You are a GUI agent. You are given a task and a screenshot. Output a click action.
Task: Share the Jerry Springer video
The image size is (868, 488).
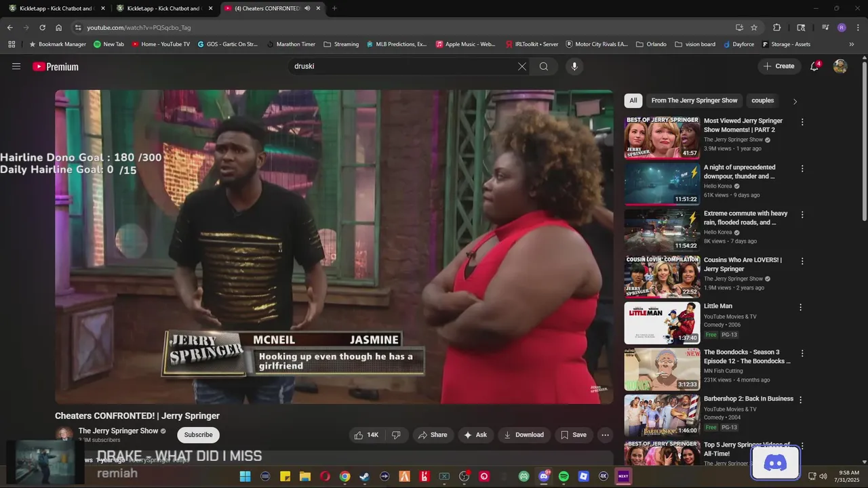point(433,435)
